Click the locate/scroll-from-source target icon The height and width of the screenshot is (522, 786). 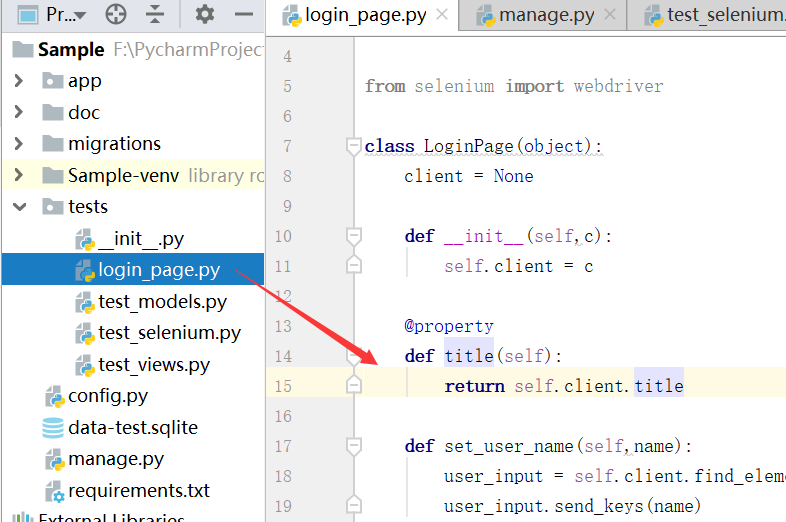[116, 14]
